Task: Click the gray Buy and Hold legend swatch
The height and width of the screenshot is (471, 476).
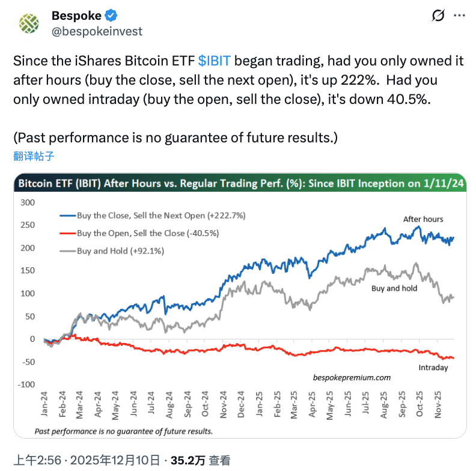Action: pyautogui.click(x=67, y=251)
